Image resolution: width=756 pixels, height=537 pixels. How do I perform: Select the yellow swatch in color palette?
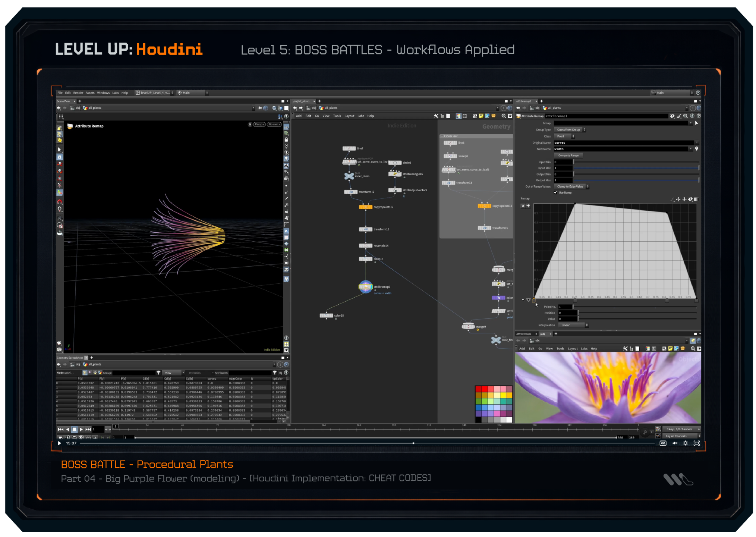(503, 395)
